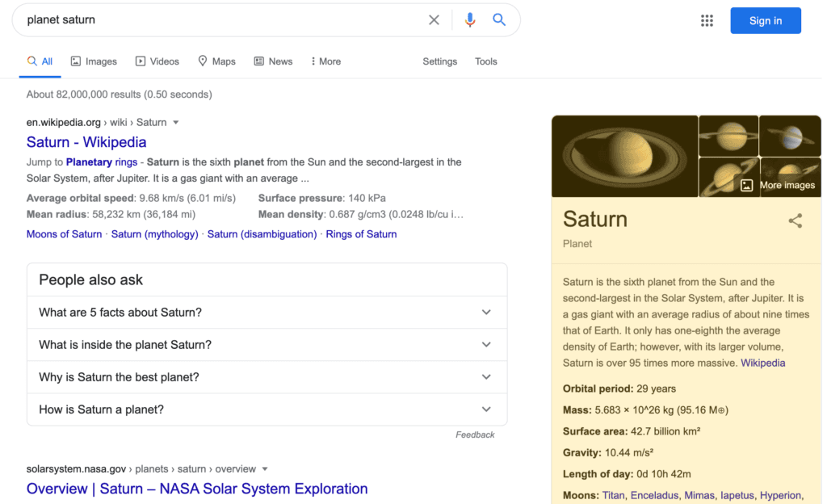This screenshot has width=827, height=504.
Task: Open the tilted-ring Saturn thumbnail beside More images
Action: [728, 178]
